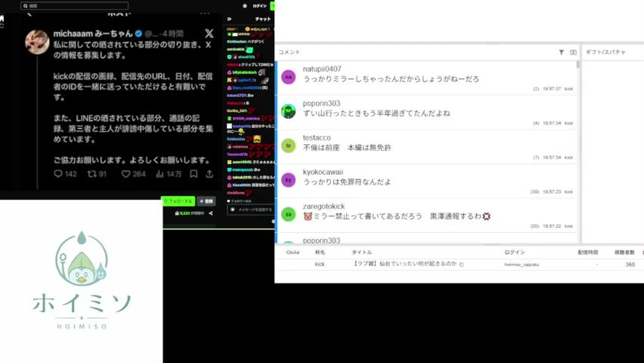Click the ホイミソ HOIMISO logo image
Viewport: 644px width, 363px height.
[81, 280]
